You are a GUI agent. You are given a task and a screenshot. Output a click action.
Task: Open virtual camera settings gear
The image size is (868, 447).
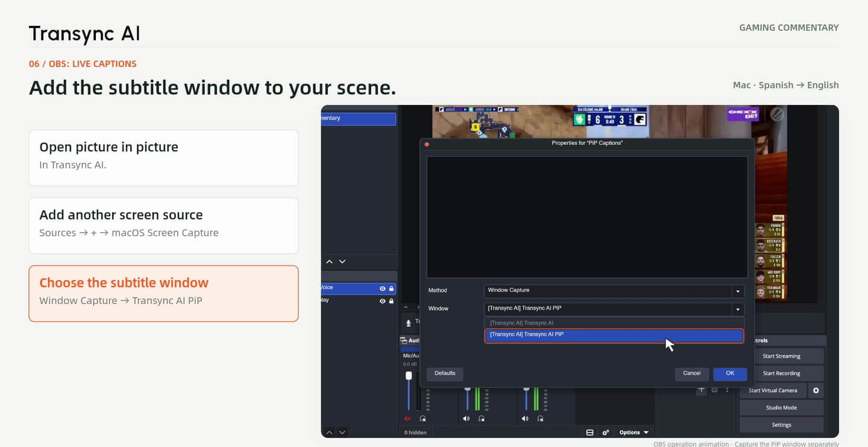816,390
